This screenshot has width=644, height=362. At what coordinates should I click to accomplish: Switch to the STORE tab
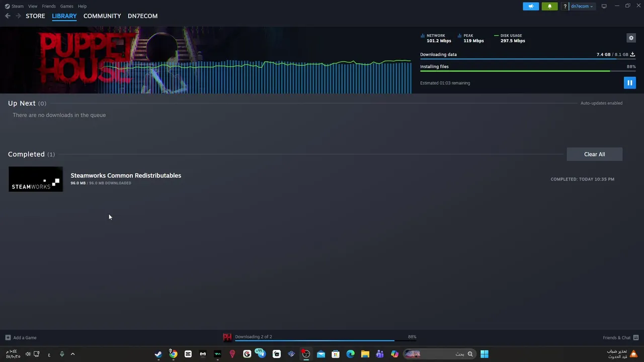tap(35, 16)
